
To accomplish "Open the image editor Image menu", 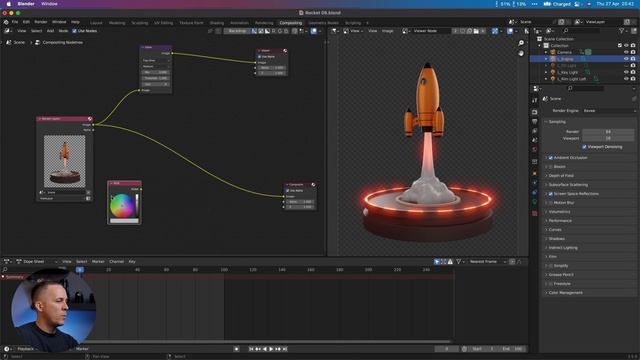I will pos(387,31).
